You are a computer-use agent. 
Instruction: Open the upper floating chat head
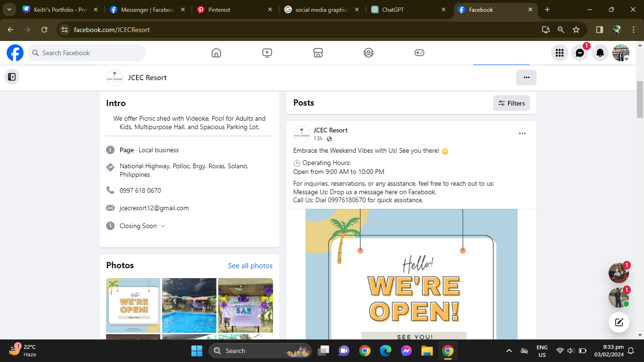(x=619, y=273)
